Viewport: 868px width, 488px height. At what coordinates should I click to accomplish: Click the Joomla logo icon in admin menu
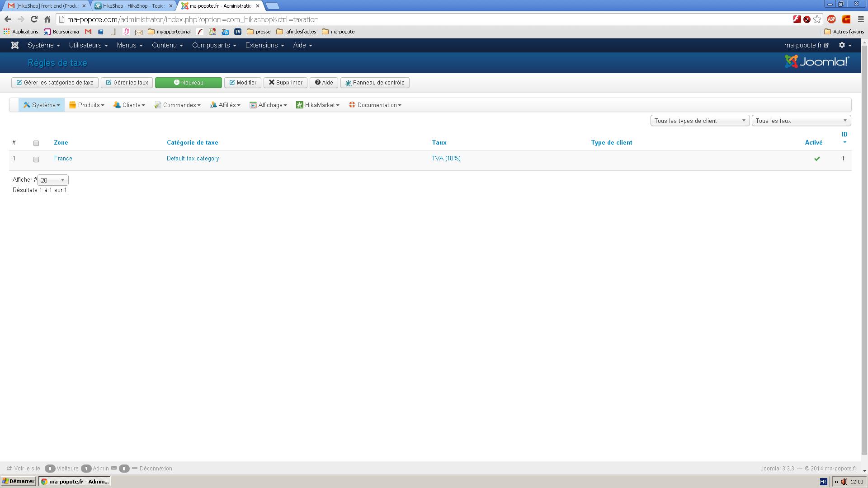pos(15,45)
